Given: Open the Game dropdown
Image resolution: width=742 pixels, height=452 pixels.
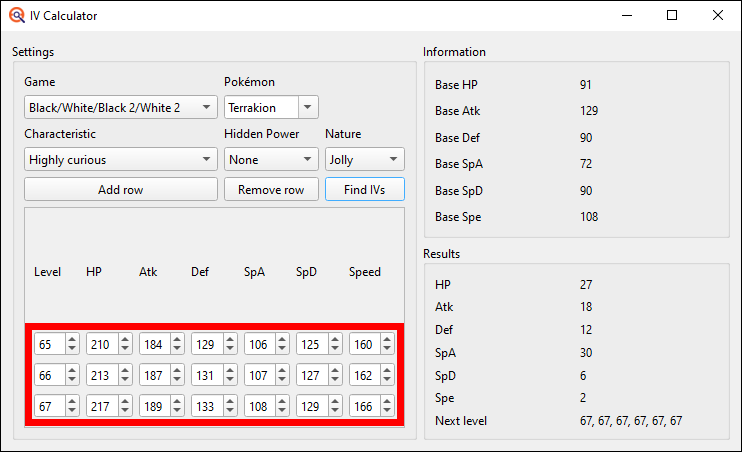Looking at the screenshot, I should point(120,107).
